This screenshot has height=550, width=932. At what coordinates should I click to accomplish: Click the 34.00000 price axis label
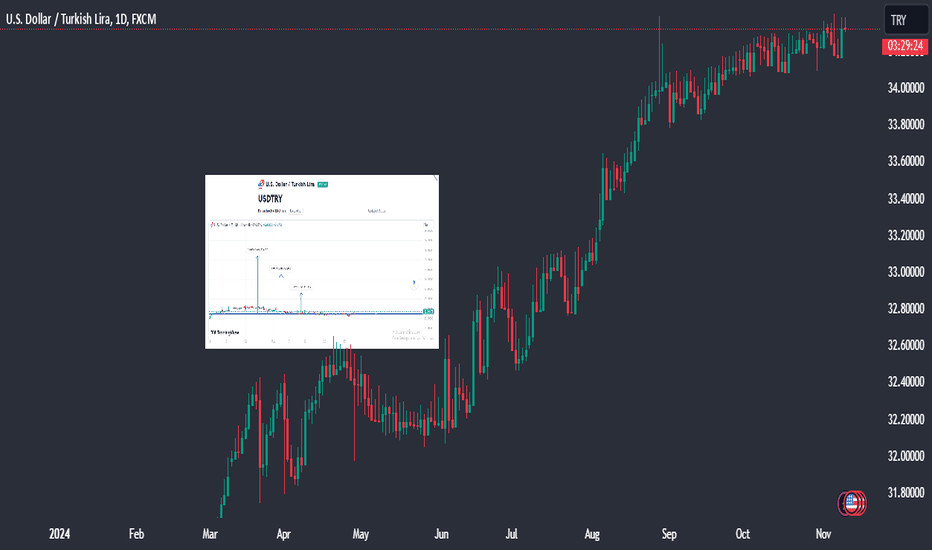tap(904, 88)
